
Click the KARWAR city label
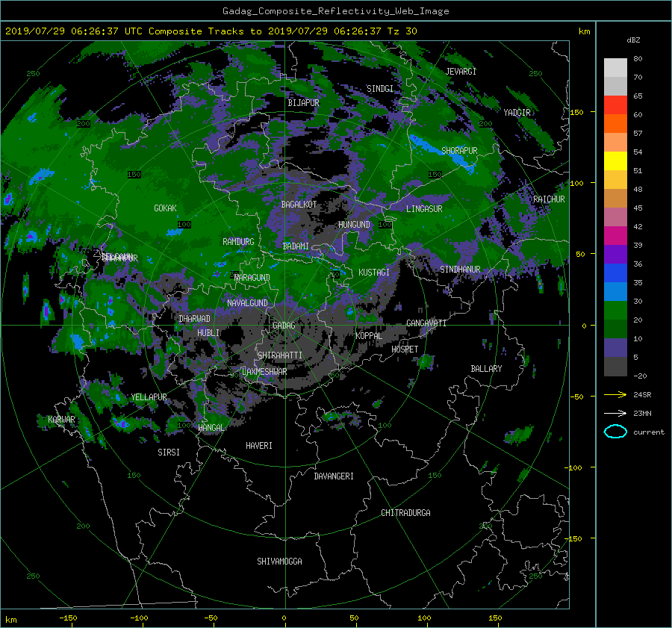(61, 419)
